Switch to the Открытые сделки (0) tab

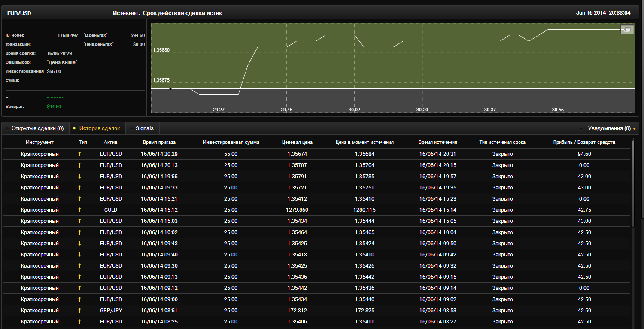pyautogui.click(x=35, y=128)
